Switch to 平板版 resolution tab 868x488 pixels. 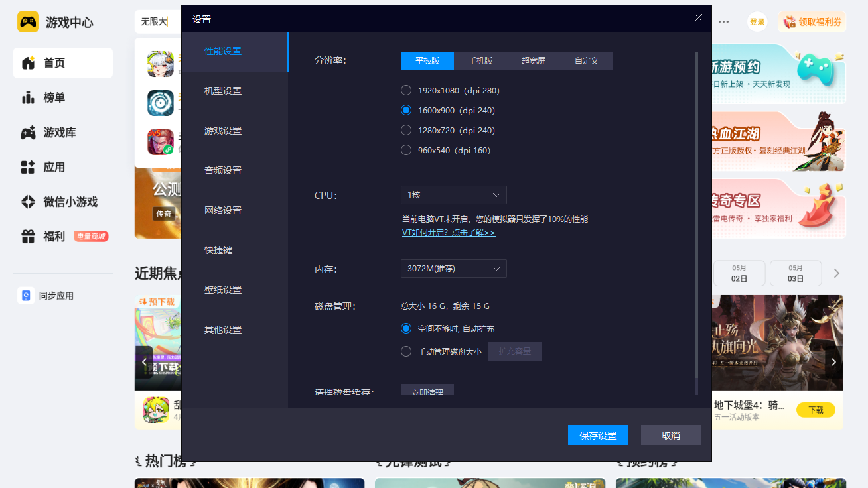[427, 61]
